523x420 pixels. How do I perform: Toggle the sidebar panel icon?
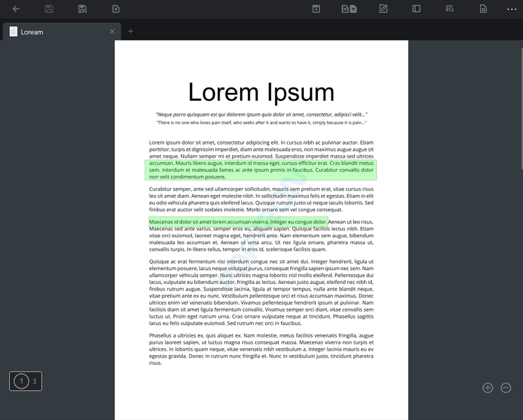[416, 9]
